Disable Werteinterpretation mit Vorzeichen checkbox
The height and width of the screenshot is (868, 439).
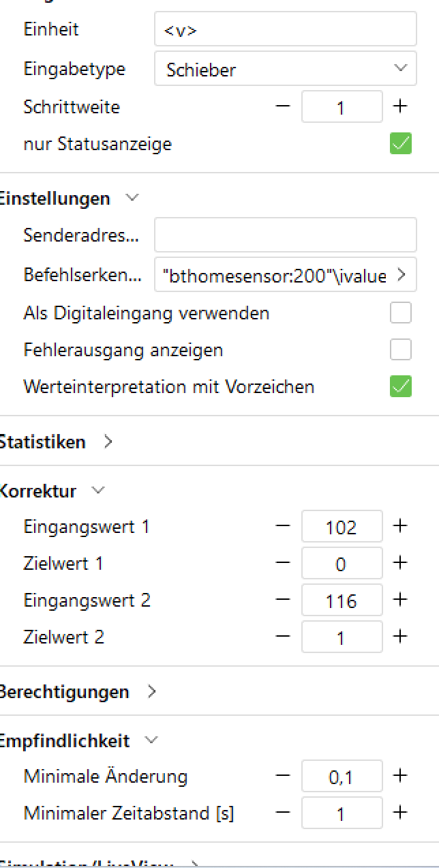pos(400,387)
